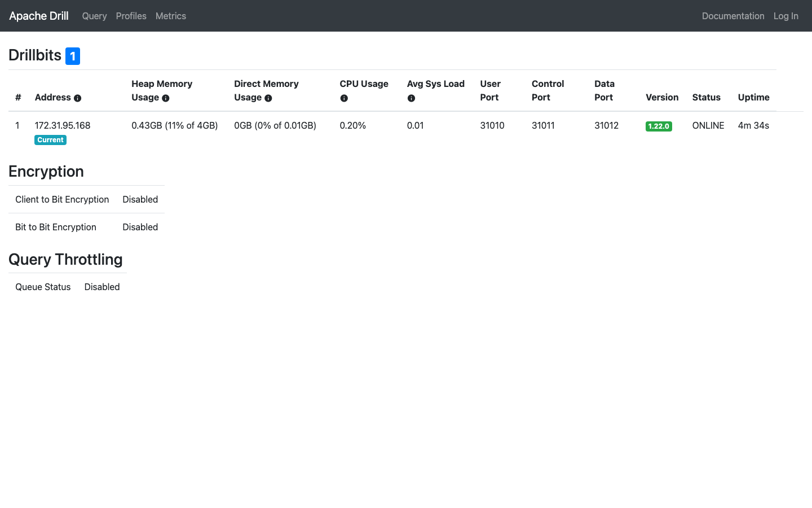Click the Bit to Bit Encryption label

[x=56, y=227]
